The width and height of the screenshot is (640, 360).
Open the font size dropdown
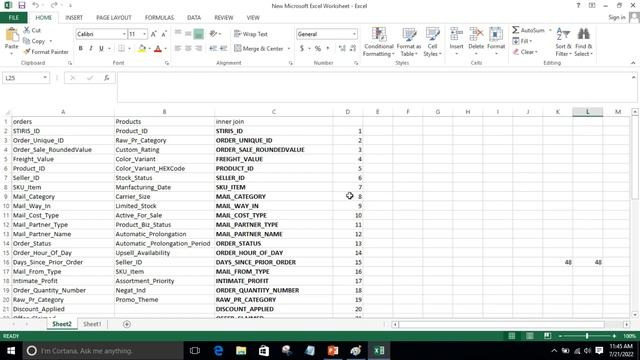tap(144, 34)
